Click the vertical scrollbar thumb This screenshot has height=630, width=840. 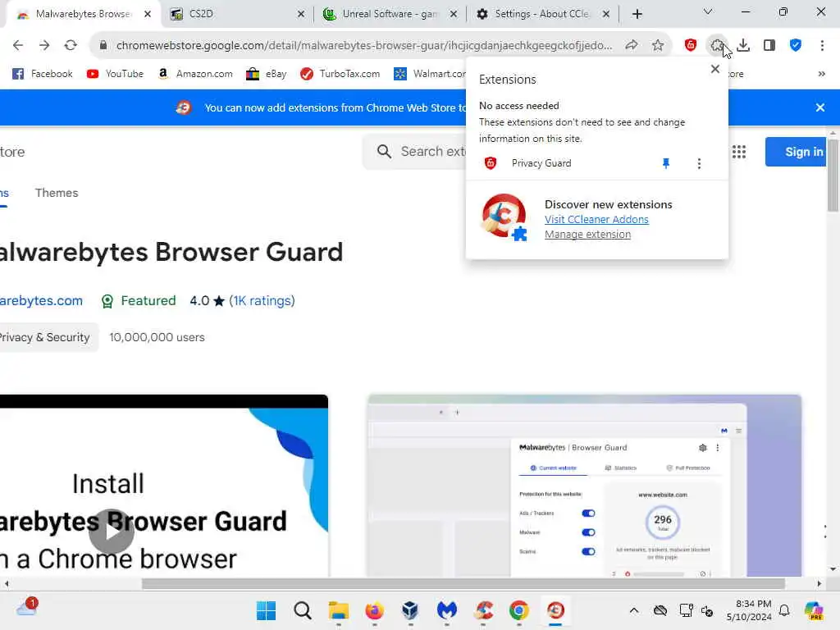[x=833, y=176]
